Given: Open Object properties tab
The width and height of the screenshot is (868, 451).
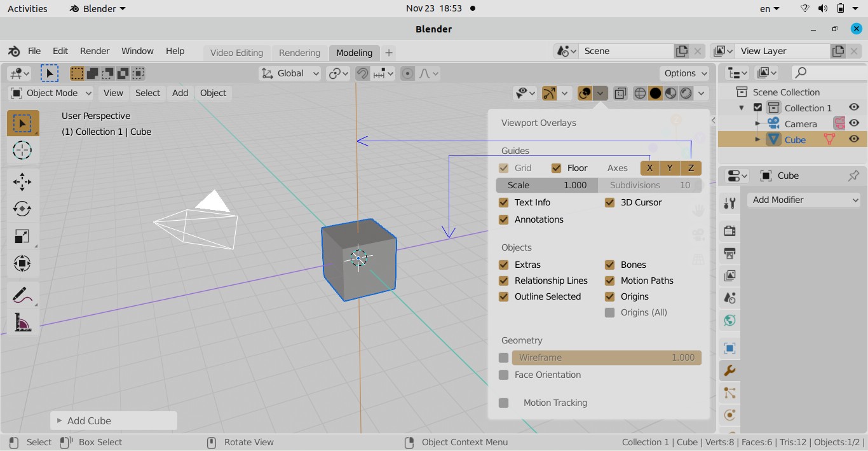Looking at the screenshot, I should coord(729,348).
